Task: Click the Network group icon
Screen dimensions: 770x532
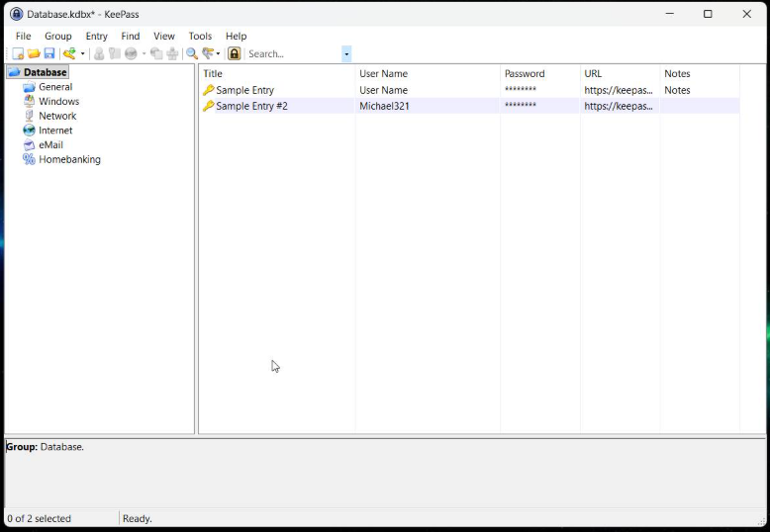Action: click(x=30, y=116)
